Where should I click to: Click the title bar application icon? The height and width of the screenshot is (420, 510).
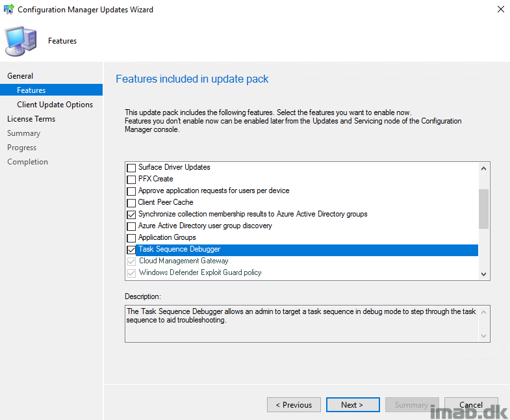(x=8, y=10)
